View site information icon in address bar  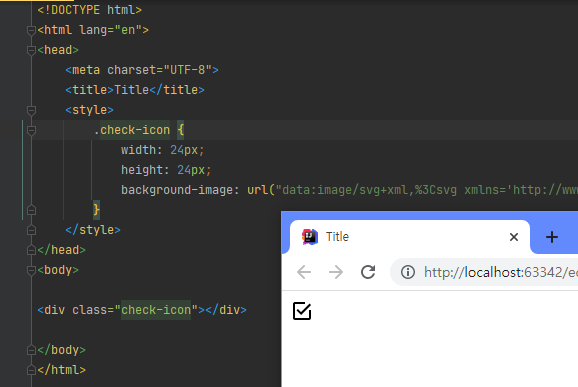pos(408,272)
